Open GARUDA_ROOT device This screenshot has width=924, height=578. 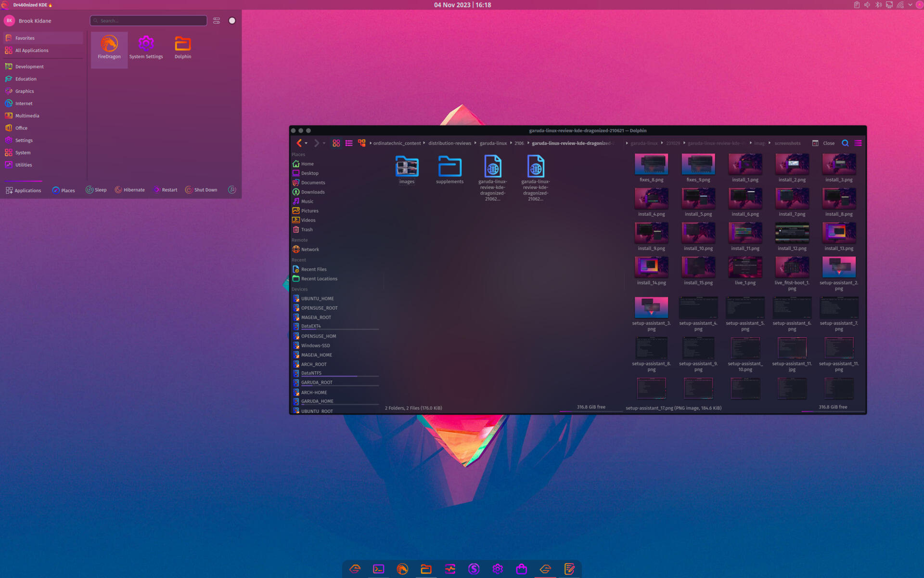pyautogui.click(x=317, y=382)
